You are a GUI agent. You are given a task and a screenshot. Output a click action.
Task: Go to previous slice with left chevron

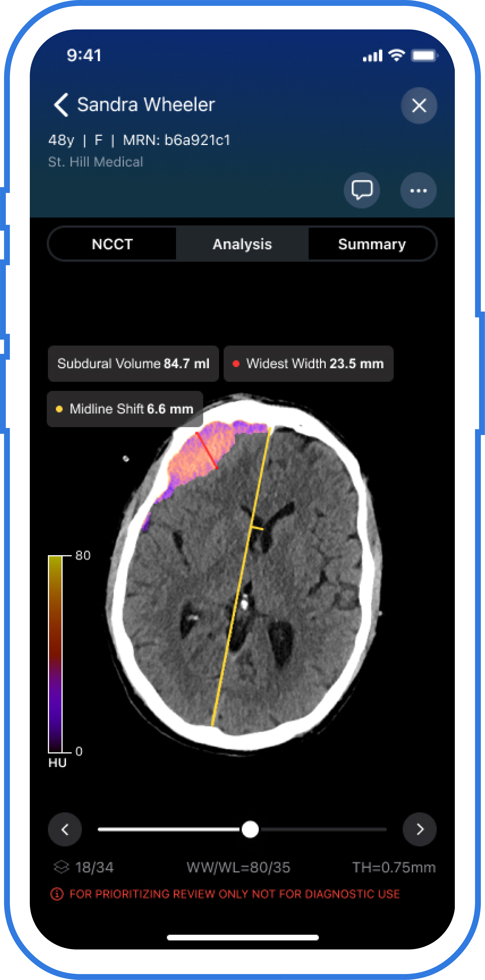(x=65, y=829)
